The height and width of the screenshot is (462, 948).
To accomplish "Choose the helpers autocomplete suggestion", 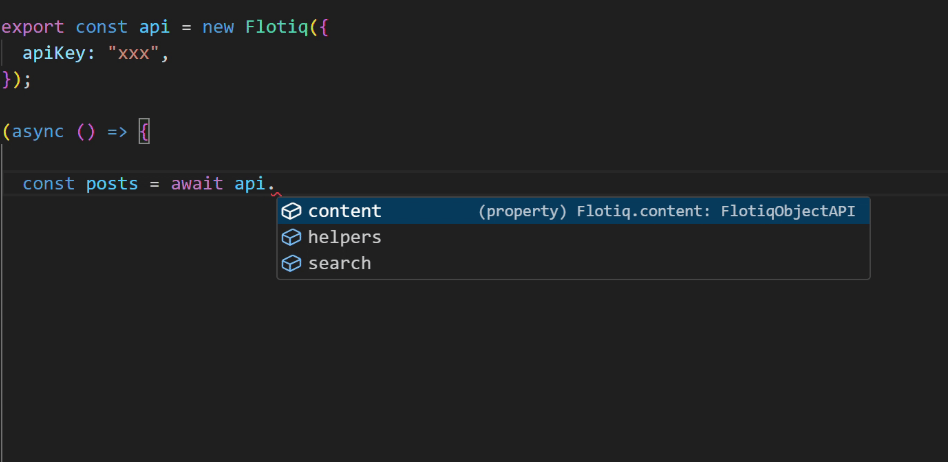I will [344, 237].
